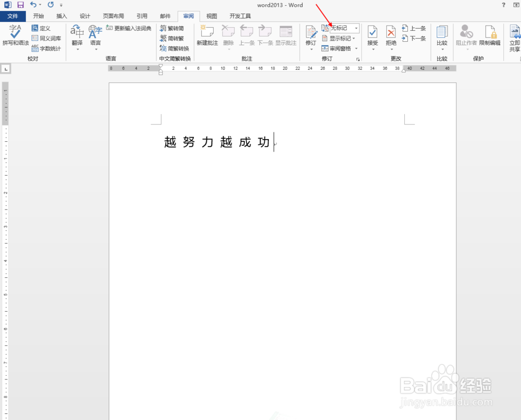
Task: Click the right indent marker on ruler
Action: (x=404, y=70)
